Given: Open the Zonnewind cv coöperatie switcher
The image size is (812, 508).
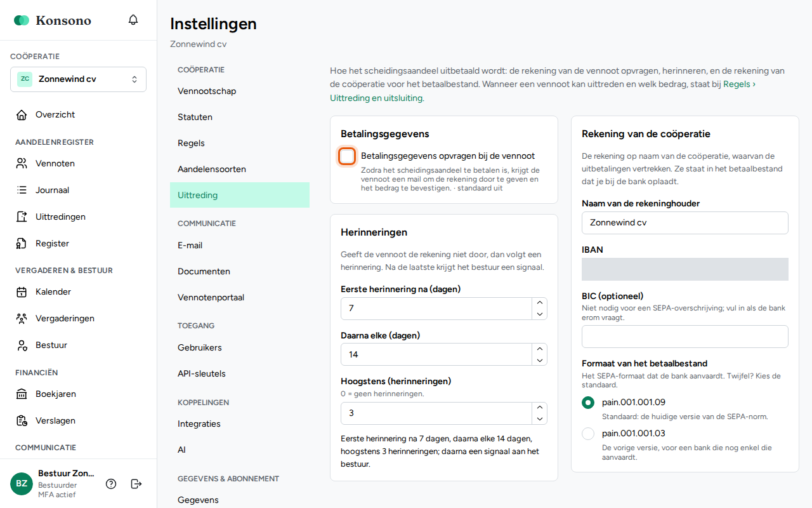Looking at the screenshot, I should click(x=78, y=79).
